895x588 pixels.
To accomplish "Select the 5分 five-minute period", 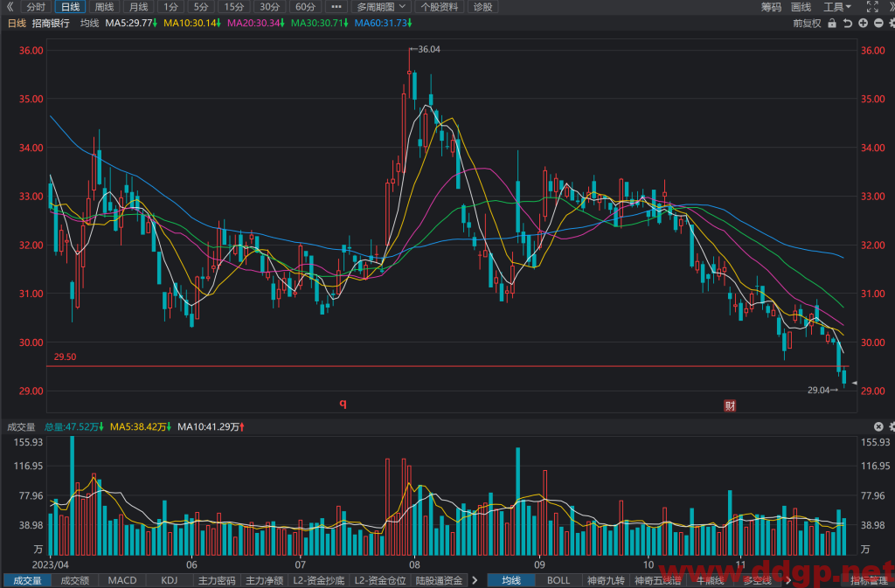I will click(x=200, y=7).
